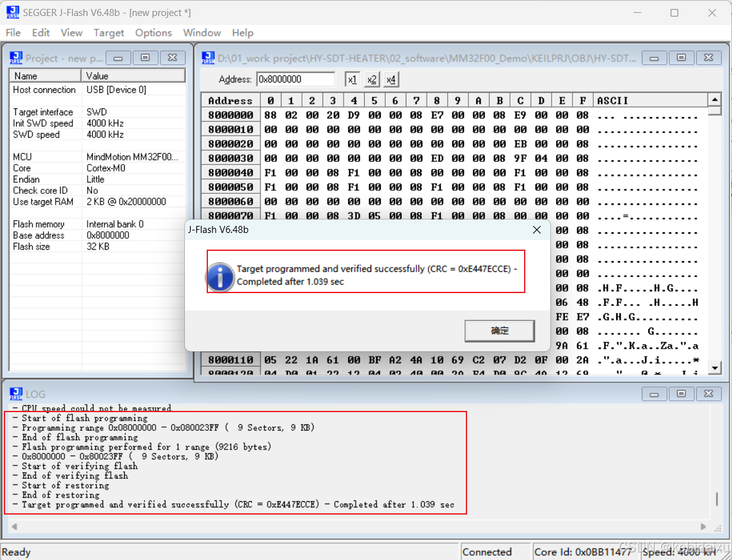Minimize the Project window
The height and width of the screenshot is (560, 732).
118,58
